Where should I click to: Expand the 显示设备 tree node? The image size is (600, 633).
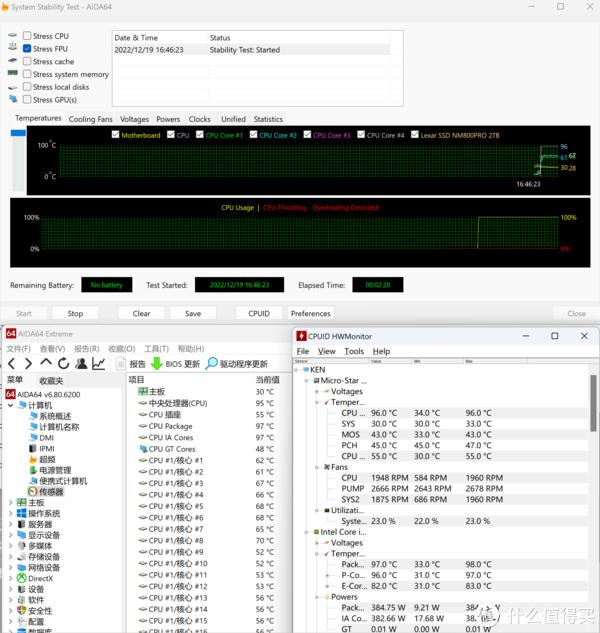point(11,535)
